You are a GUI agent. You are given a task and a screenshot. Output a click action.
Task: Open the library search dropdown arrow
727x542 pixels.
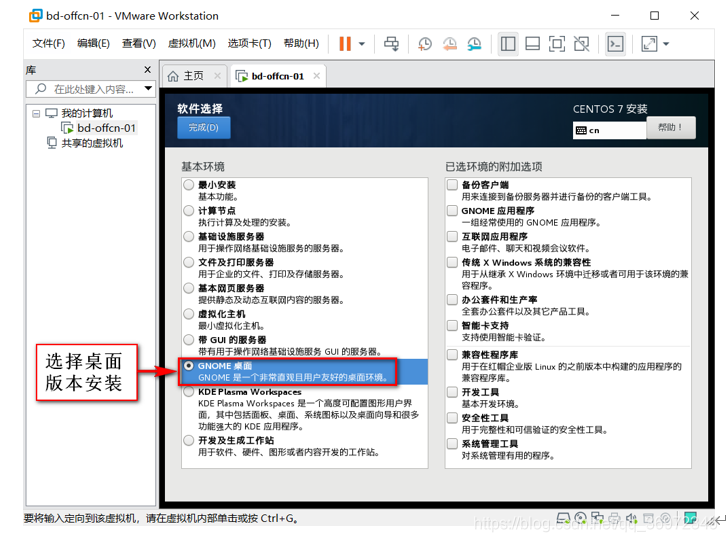[x=148, y=88]
